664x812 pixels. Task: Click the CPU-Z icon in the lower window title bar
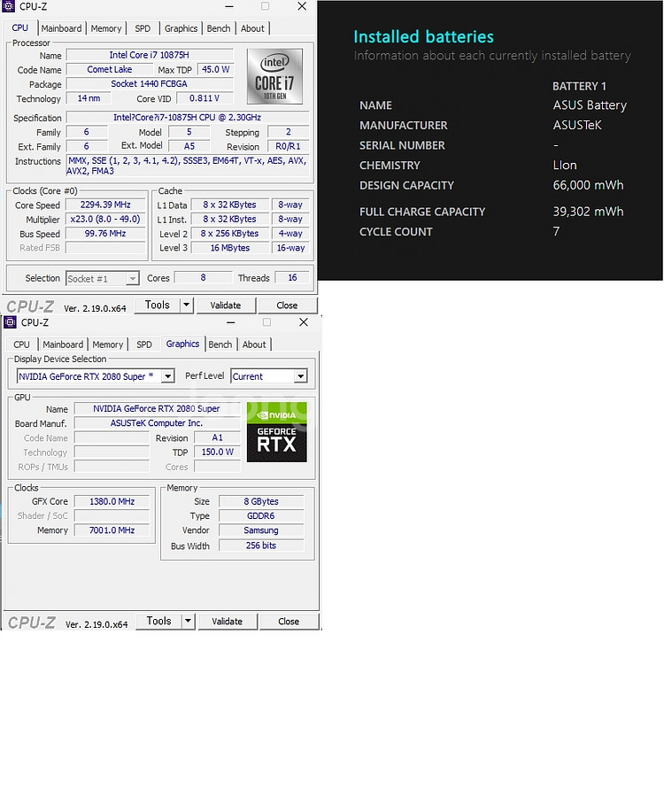click(11, 322)
